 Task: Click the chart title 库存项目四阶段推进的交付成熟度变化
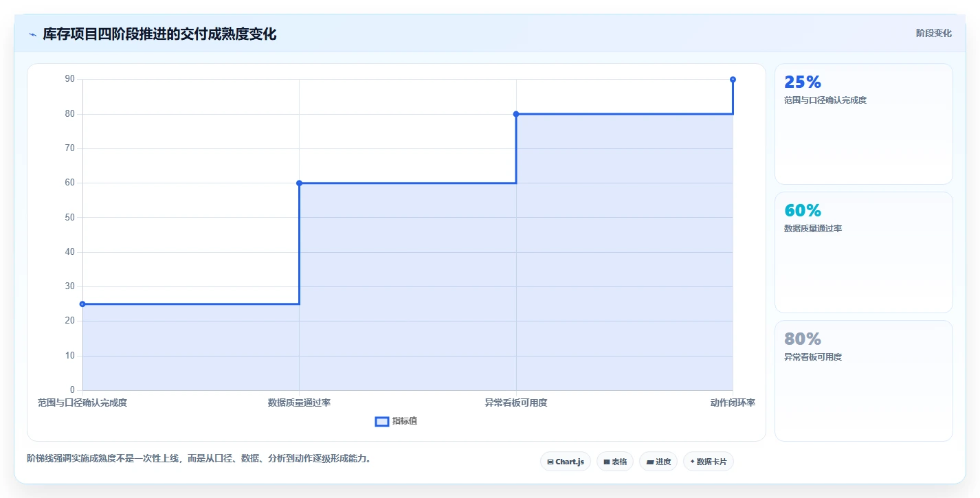point(159,34)
